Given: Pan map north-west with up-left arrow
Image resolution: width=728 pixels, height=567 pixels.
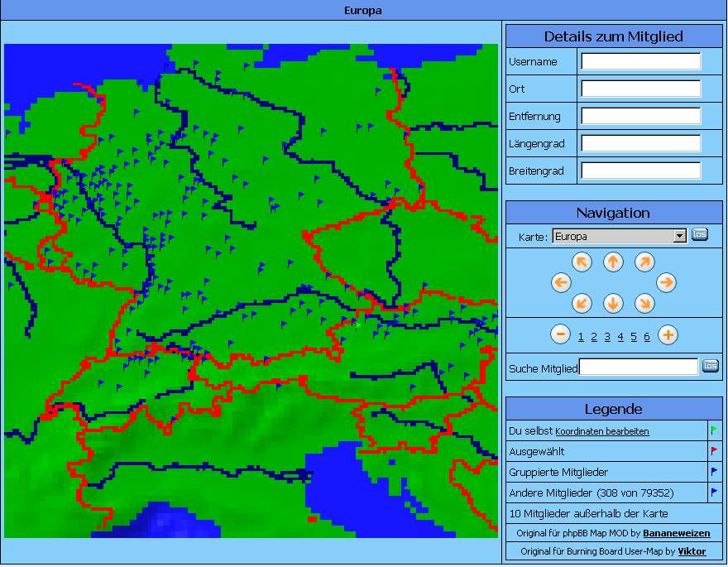Looking at the screenshot, I should [582, 262].
